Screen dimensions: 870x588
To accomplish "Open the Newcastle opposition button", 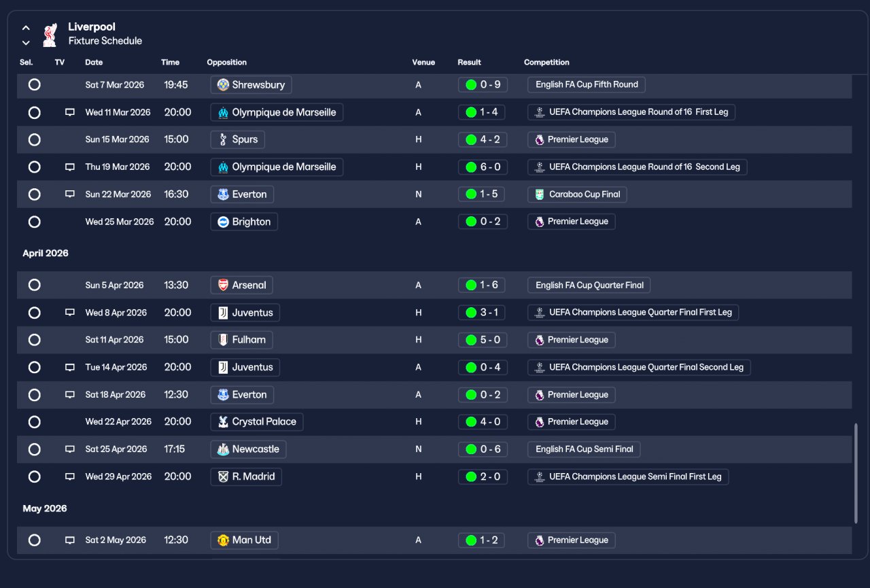I will [248, 449].
